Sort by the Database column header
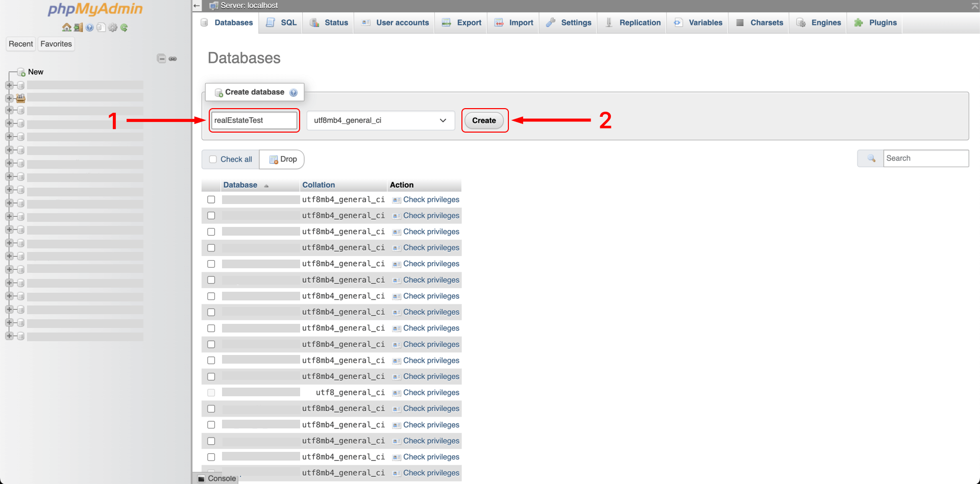Image resolution: width=980 pixels, height=484 pixels. coord(240,185)
